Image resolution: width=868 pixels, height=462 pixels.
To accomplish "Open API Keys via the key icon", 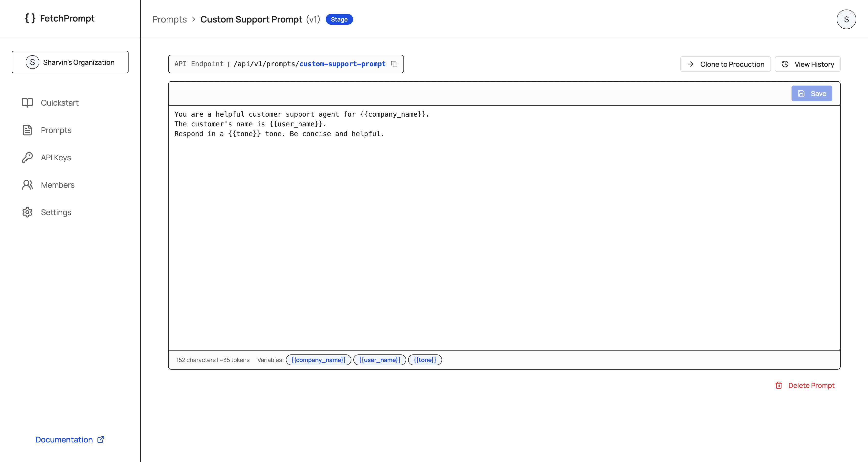I will tap(27, 157).
